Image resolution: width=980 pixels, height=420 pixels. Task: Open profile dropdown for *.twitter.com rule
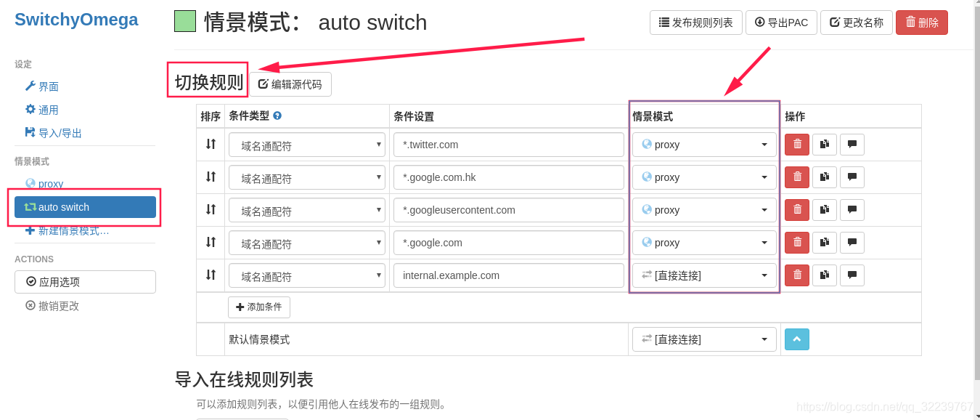click(x=704, y=145)
